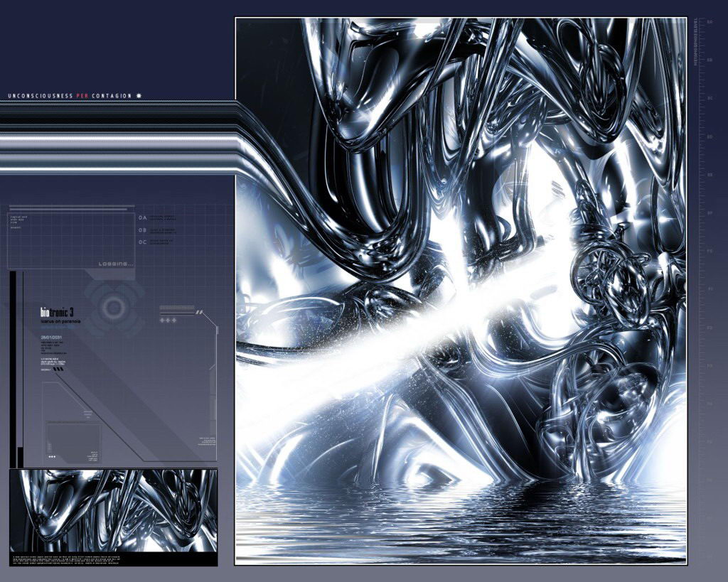Click the large chrome artwork image

click(461, 291)
